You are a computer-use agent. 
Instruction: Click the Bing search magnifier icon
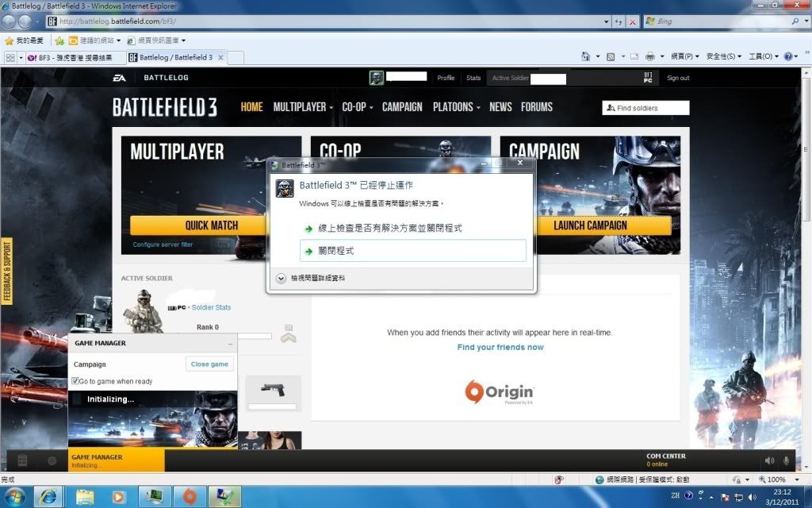(x=795, y=21)
